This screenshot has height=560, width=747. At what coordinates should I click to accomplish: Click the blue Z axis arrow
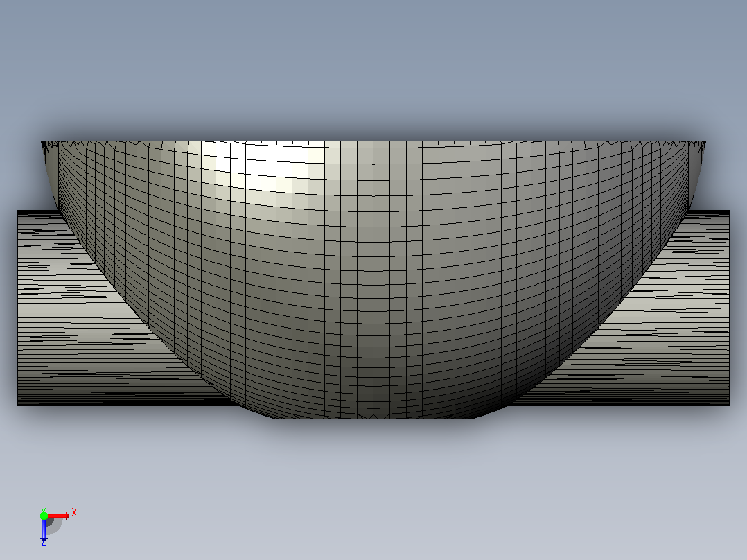(x=44, y=530)
